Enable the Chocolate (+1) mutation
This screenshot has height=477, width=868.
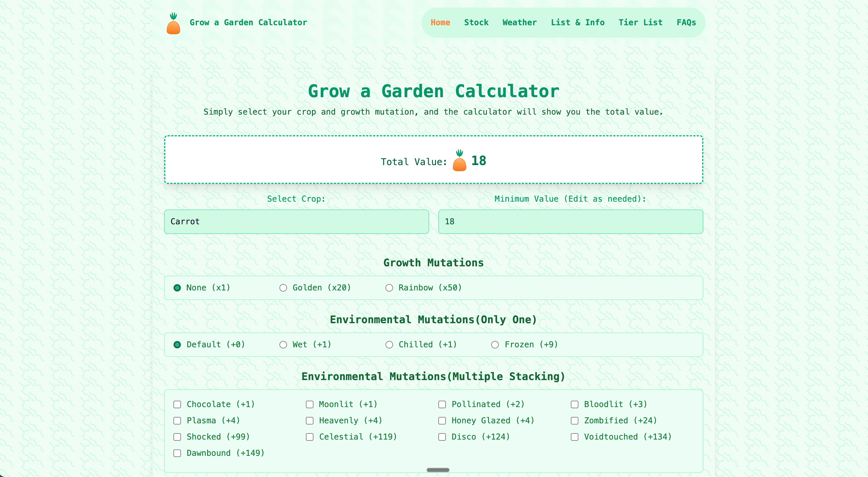(177, 404)
